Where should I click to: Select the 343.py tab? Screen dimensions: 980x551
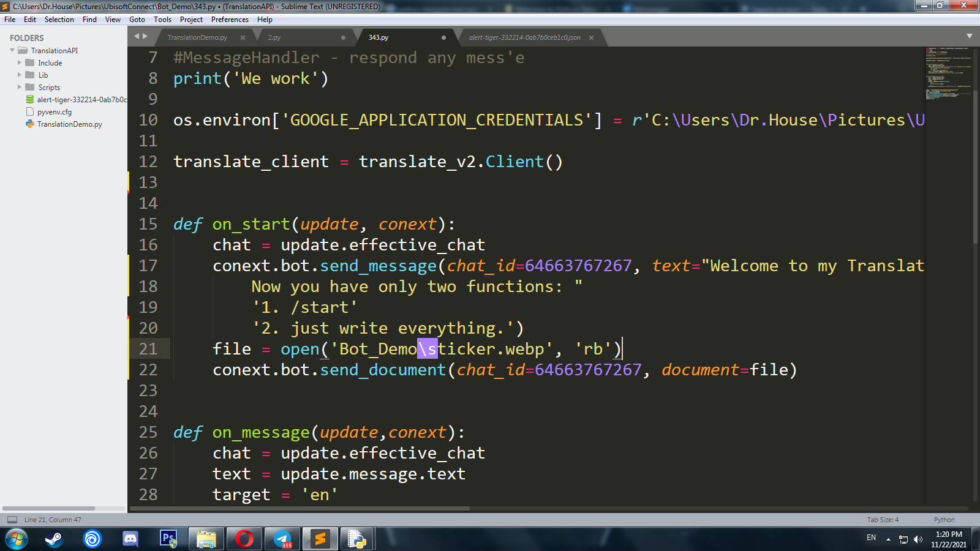[379, 37]
